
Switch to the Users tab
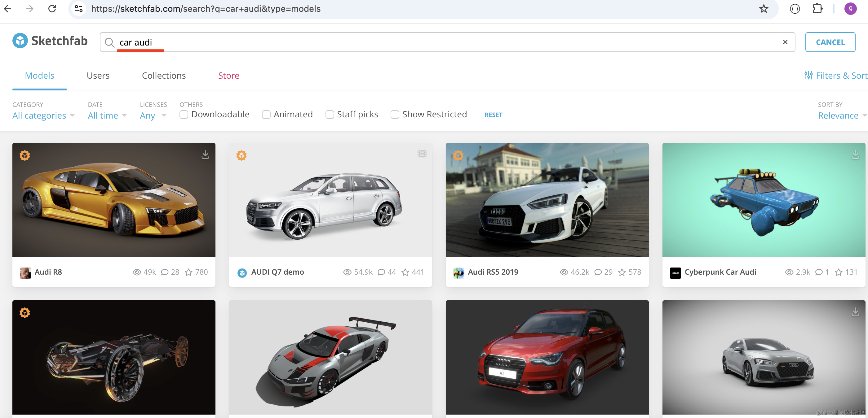98,75
